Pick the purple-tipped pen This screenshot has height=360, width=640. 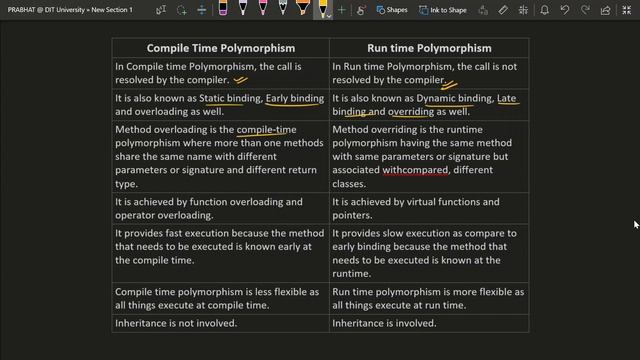point(223,8)
